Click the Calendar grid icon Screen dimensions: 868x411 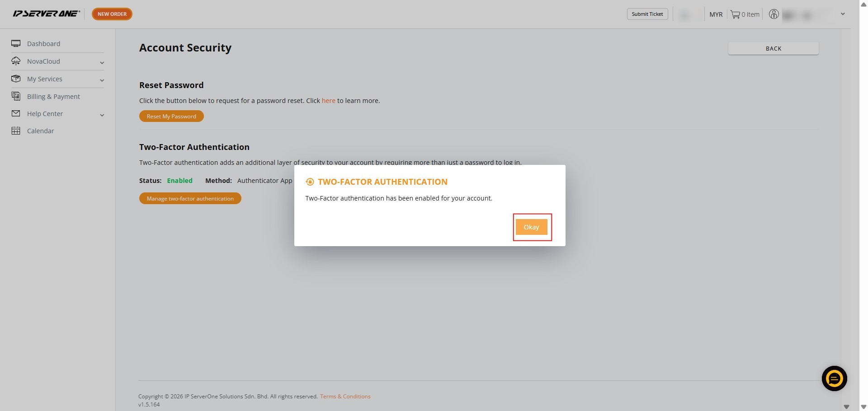coord(16,131)
